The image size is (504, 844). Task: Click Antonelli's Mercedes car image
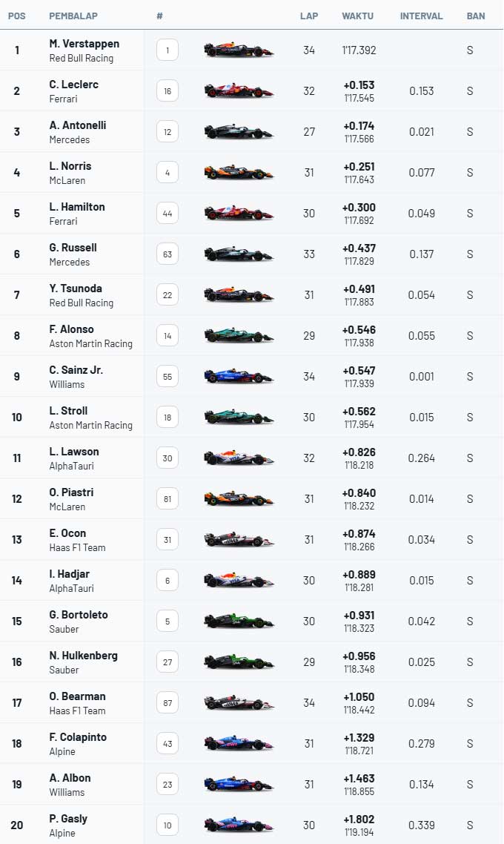239,132
